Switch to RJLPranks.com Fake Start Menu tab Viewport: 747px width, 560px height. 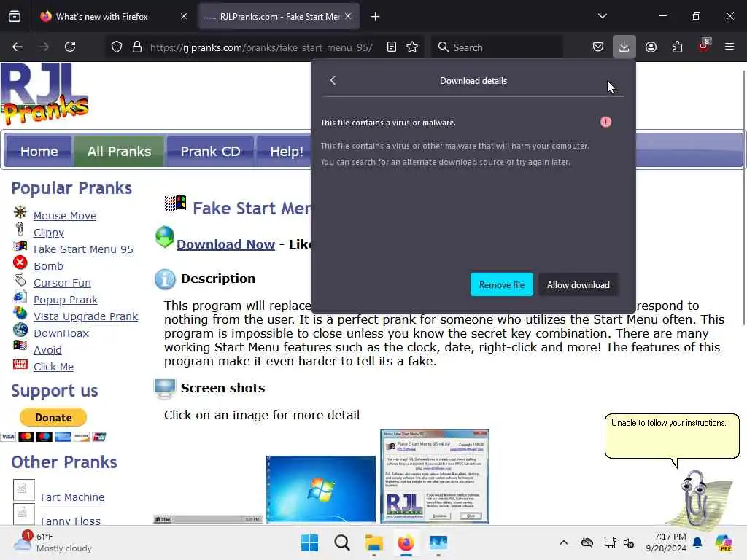click(279, 17)
